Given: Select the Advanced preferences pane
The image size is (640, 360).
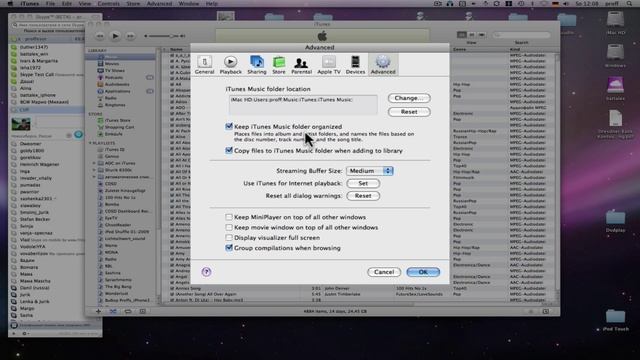Looking at the screenshot, I should 383,65.
